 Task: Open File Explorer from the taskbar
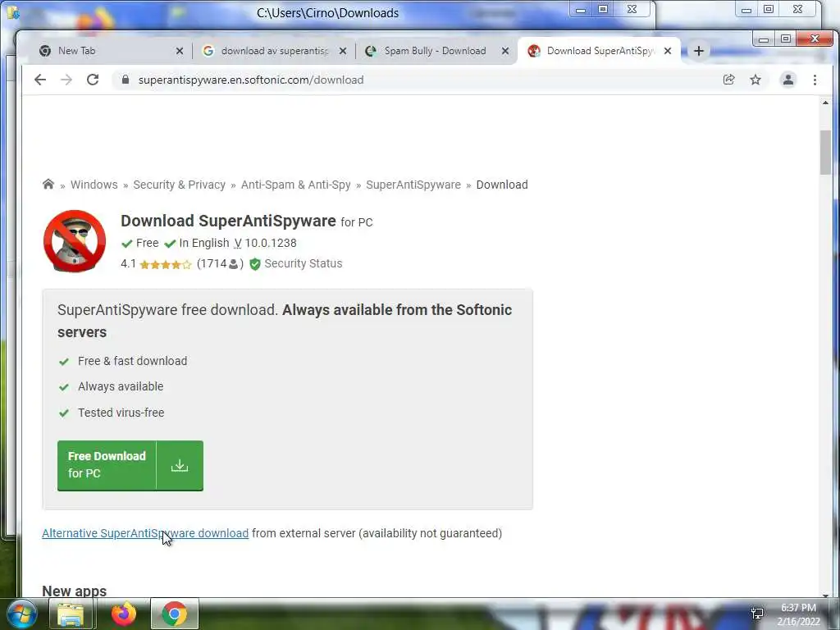tap(71, 614)
